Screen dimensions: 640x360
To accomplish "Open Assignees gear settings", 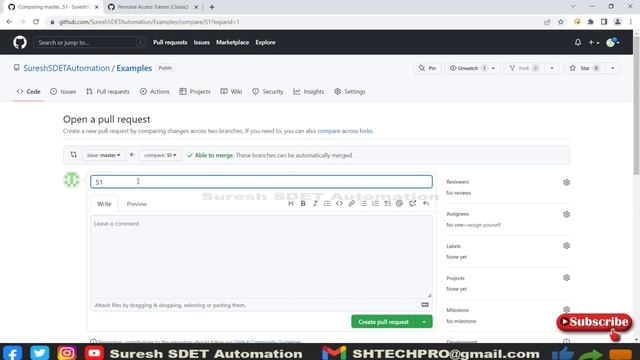I will [567, 214].
